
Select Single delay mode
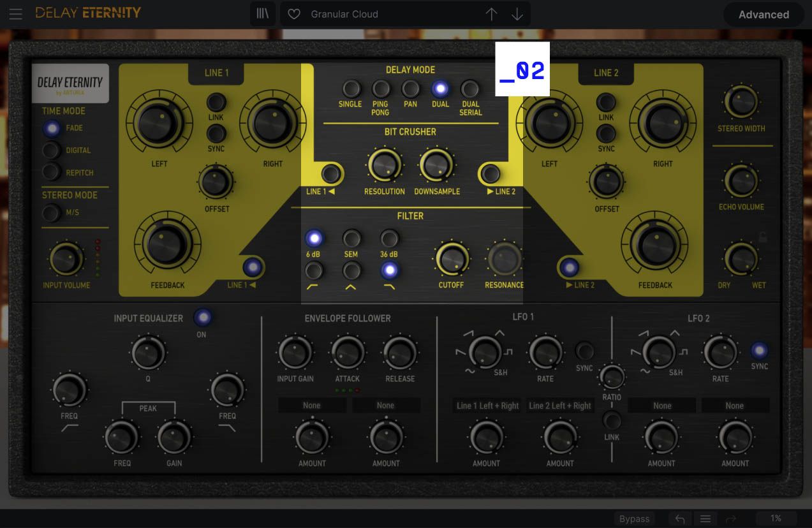[x=351, y=89]
